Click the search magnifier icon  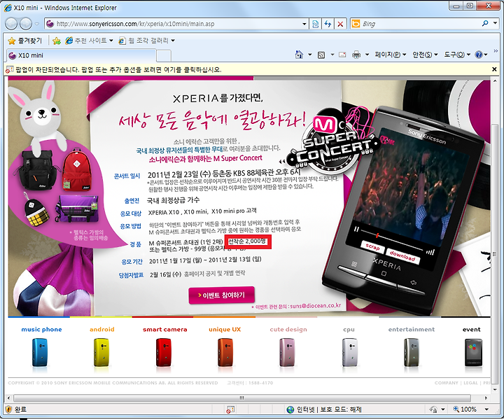(485, 23)
